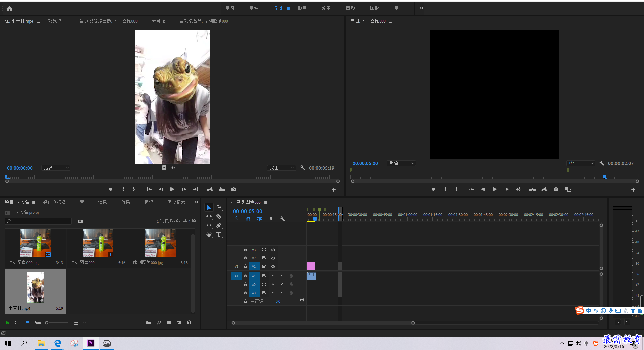Expand workspace overflow chevrons
The image size is (644, 350).
pos(422,8)
